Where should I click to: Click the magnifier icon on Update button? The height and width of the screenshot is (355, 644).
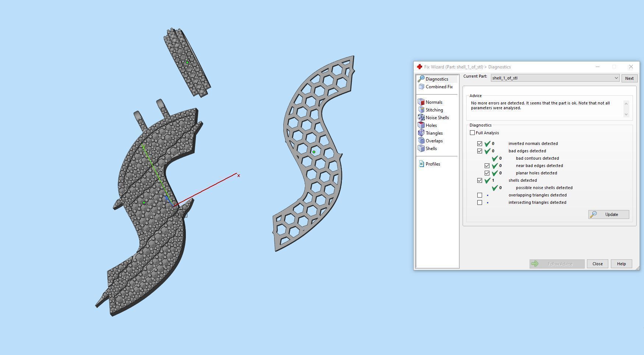[593, 214]
